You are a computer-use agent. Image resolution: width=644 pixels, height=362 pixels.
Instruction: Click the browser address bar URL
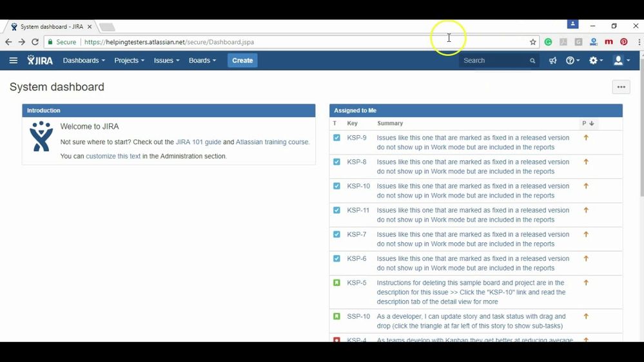pos(169,42)
